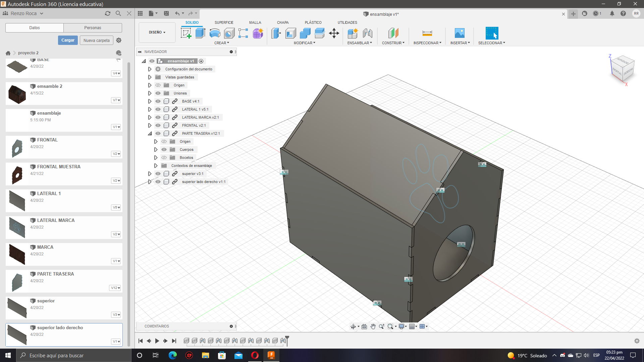Expand the LATERAL 1 v5:1 node
This screenshot has height=362, width=644.
coord(150,109)
